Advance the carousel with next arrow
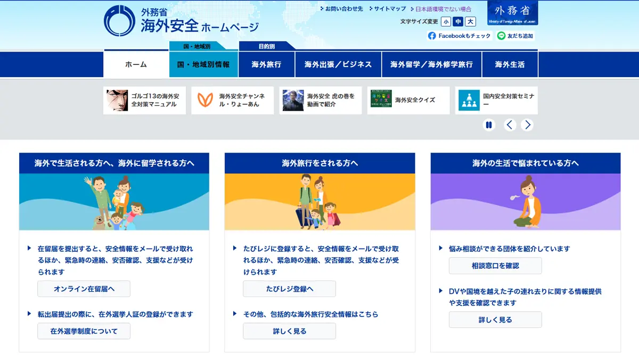This screenshot has height=364, width=639. [x=527, y=125]
